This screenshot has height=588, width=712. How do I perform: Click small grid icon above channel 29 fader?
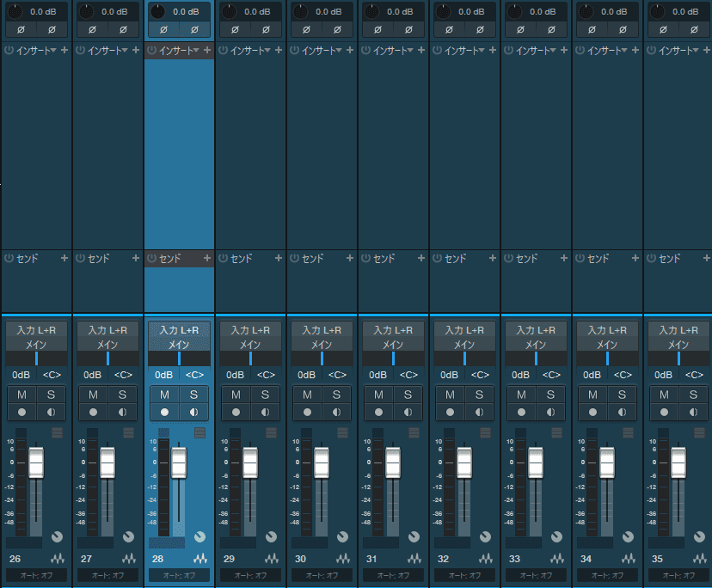click(x=271, y=432)
